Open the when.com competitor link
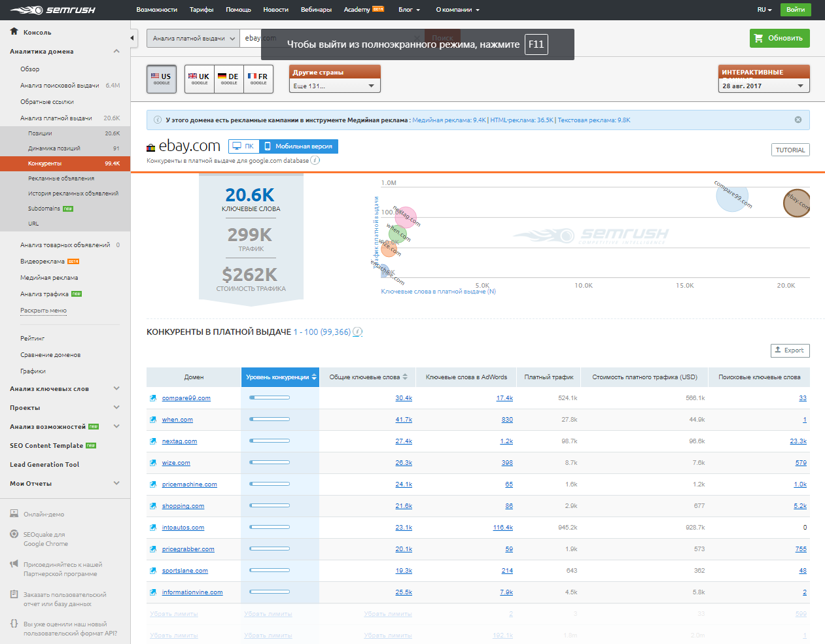 [x=177, y=419]
